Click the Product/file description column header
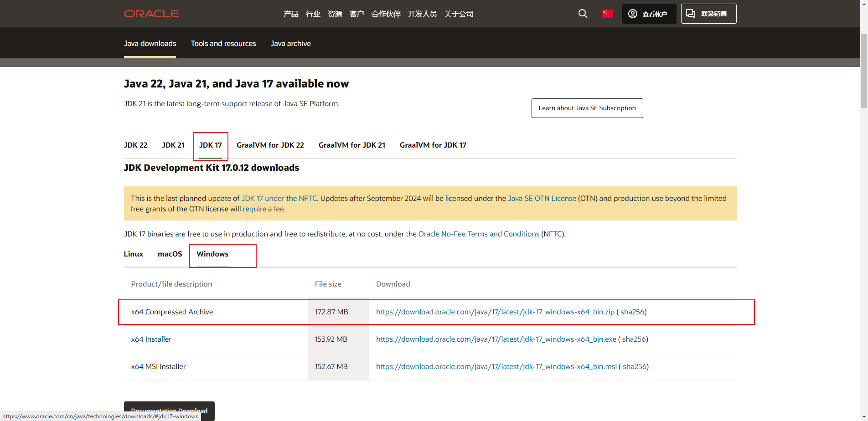The width and height of the screenshot is (868, 421). 171,284
